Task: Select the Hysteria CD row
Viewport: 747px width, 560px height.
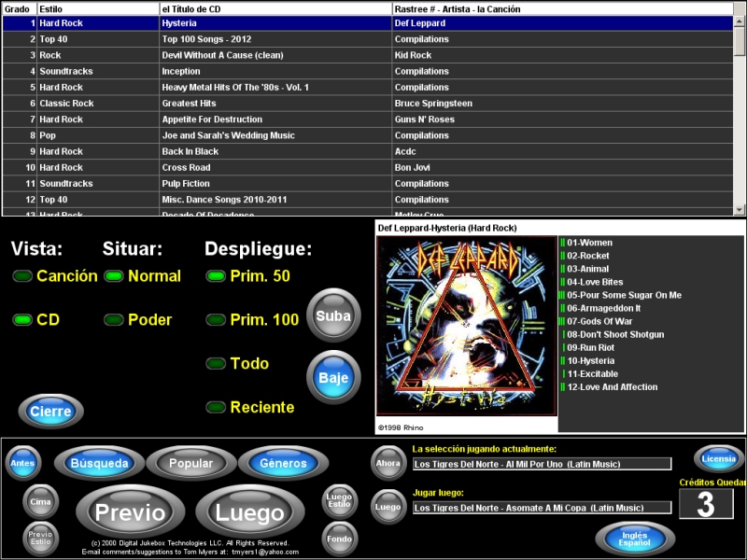Action: tap(368, 22)
